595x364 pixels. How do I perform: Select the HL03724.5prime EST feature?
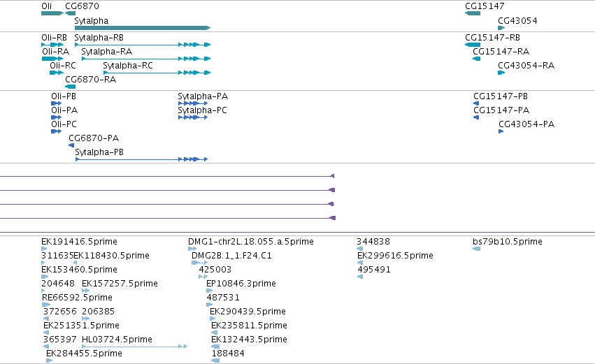(135, 347)
